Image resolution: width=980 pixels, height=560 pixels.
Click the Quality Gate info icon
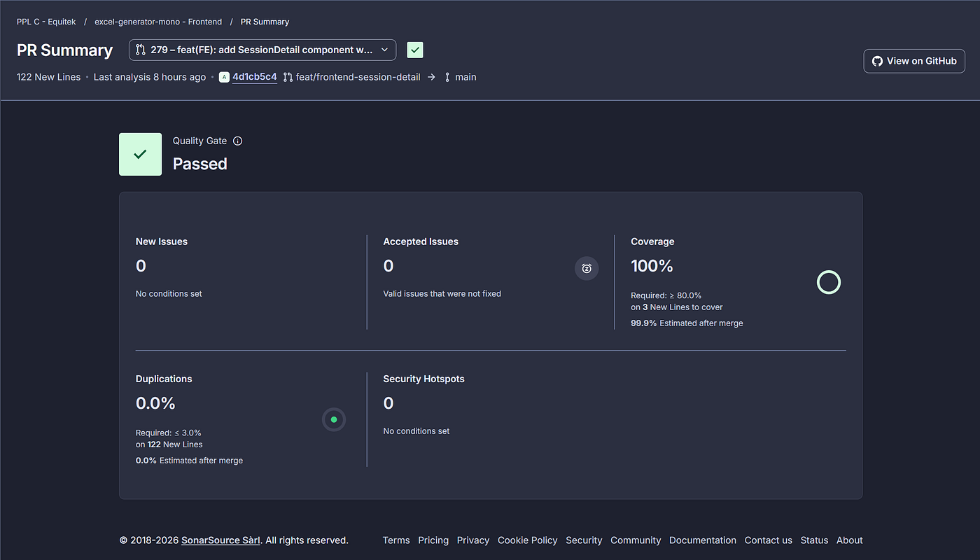tap(237, 141)
